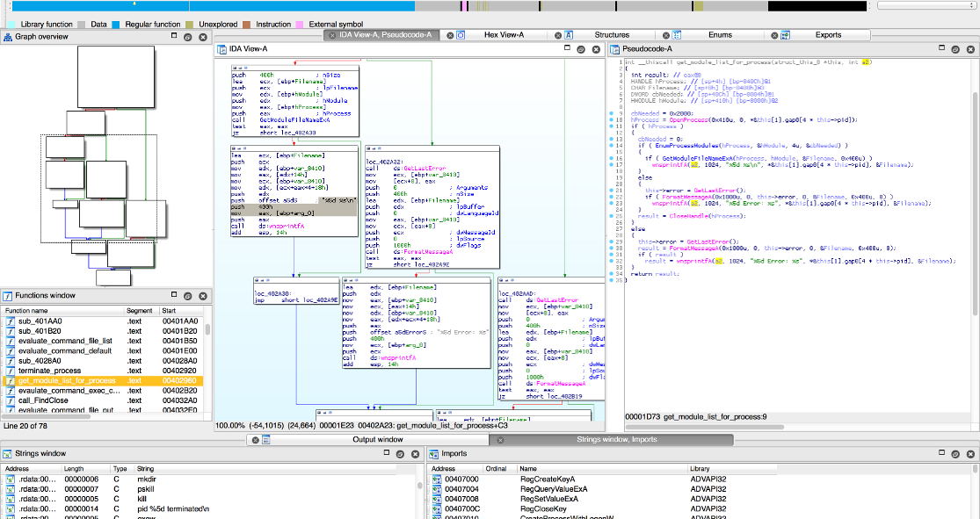Float the Functions window panel
Screen dimensions: 980x519
tap(189, 295)
